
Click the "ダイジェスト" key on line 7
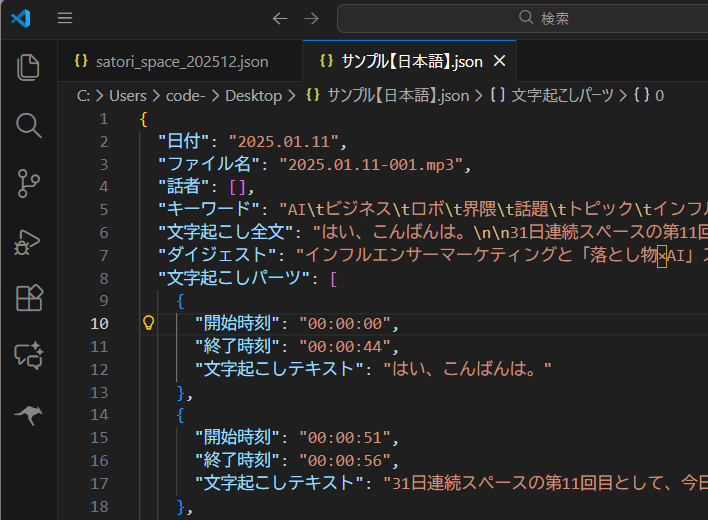click(x=217, y=255)
